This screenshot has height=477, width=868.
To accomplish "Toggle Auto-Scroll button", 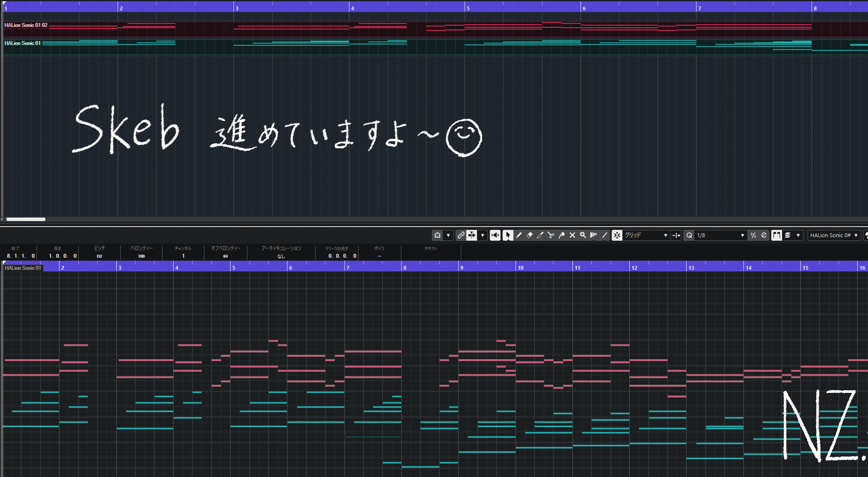I will 472,235.
